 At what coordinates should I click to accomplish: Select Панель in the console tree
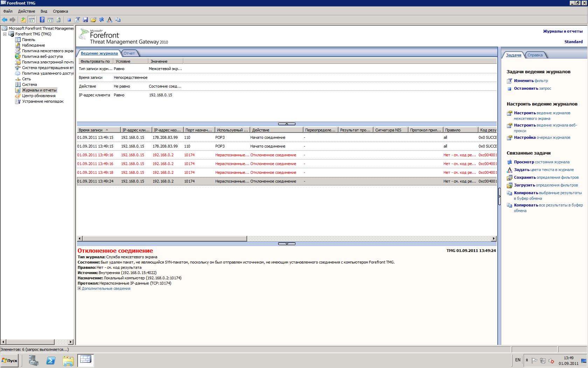(28, 40)
